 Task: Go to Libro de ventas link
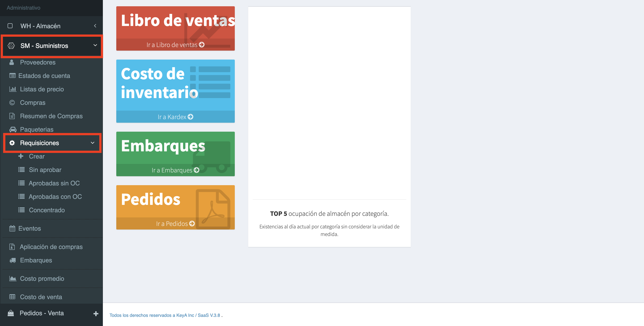[x=175, y=45]
